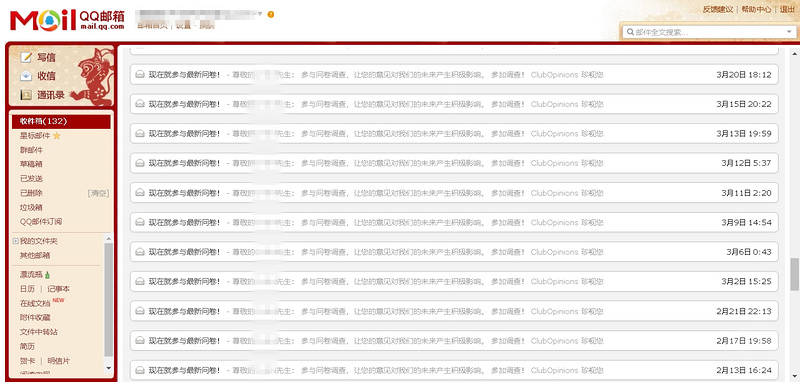
Task: Click the [清空] empty trash link
Action: click(x=98, y=193)
